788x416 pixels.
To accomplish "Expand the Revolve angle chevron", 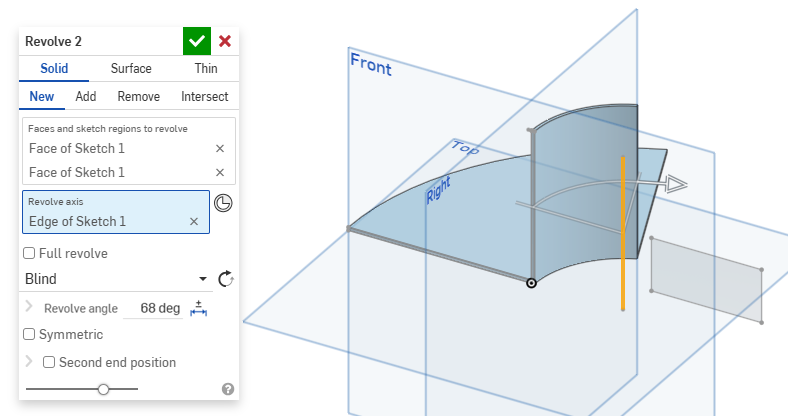I will click(x=29, y=307).
